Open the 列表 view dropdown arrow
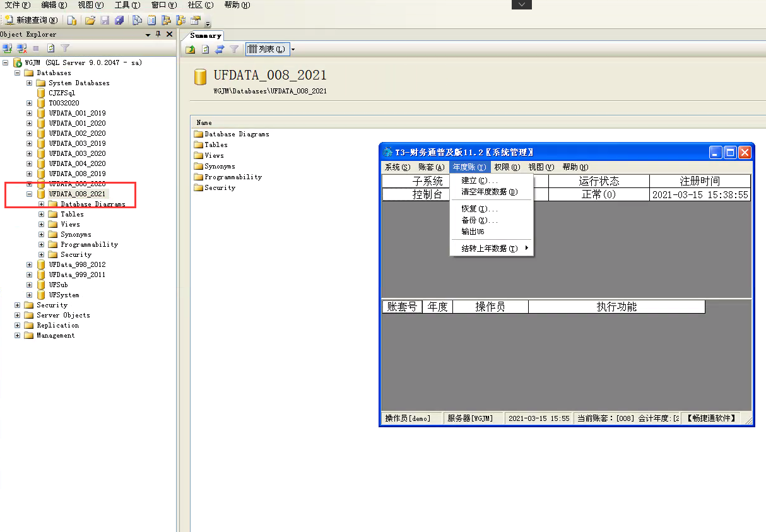766x532 pixels. click(293, 49)
